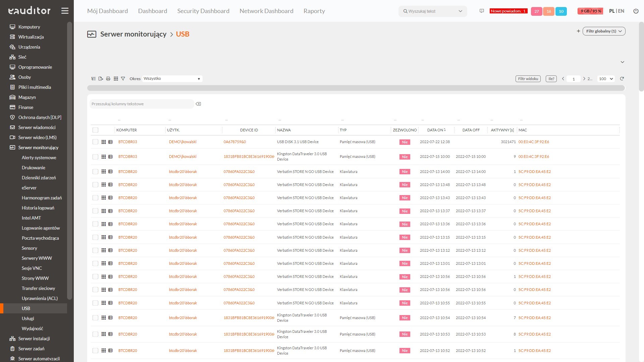Screen dimensions: 644x362
Task: Open the column grid icon in the toolbar
Action: (116, 79)
